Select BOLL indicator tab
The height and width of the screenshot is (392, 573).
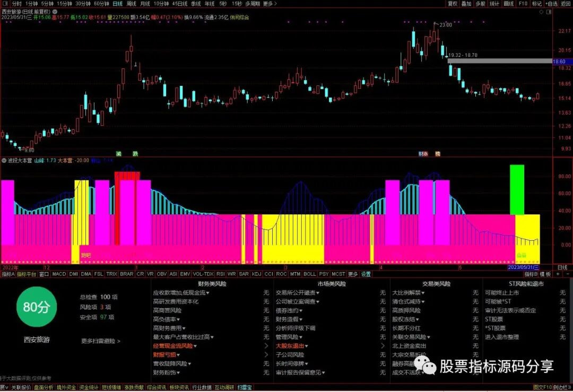click(309, 274)
